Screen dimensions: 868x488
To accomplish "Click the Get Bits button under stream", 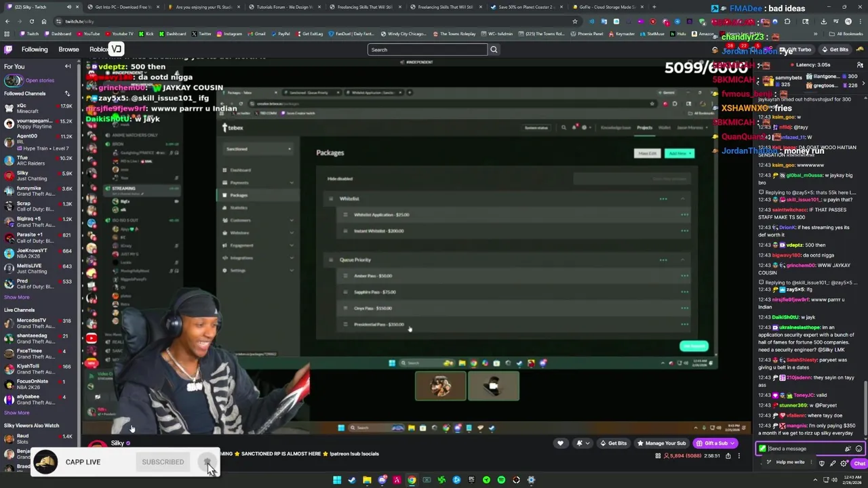I will click(613, 443).
